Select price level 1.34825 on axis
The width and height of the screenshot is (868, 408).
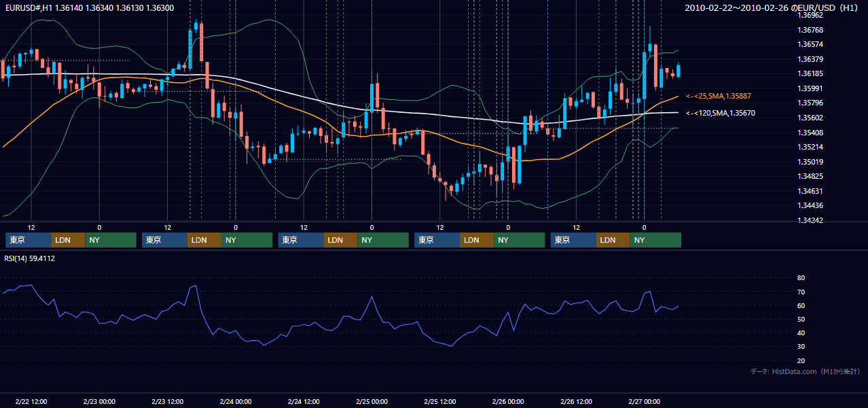click(810, 176)
